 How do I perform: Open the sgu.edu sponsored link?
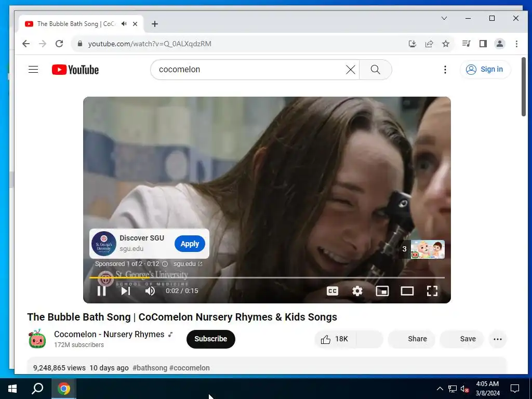pos(188,263)
